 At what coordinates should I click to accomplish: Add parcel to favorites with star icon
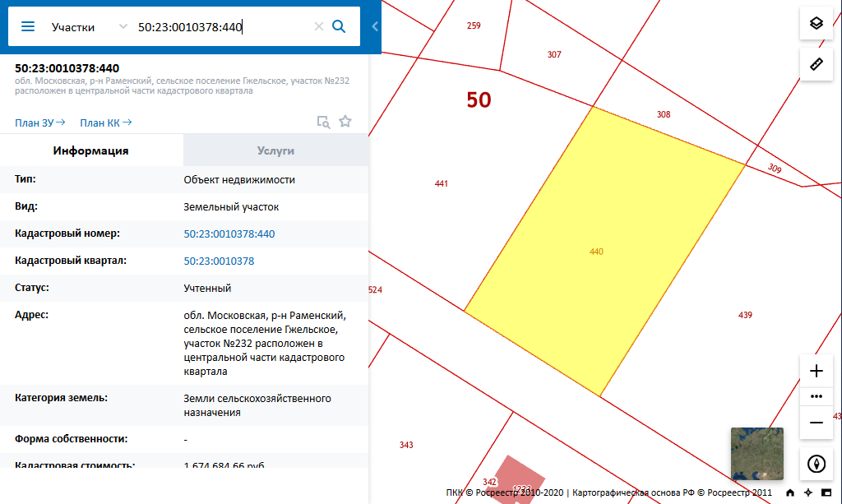coord(345,122)
